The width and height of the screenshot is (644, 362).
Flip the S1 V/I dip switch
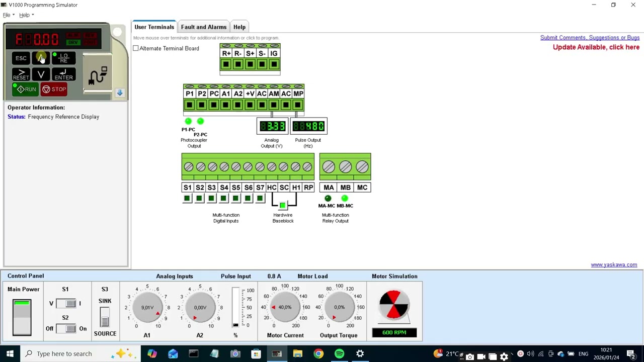click(x=66, y=303)
